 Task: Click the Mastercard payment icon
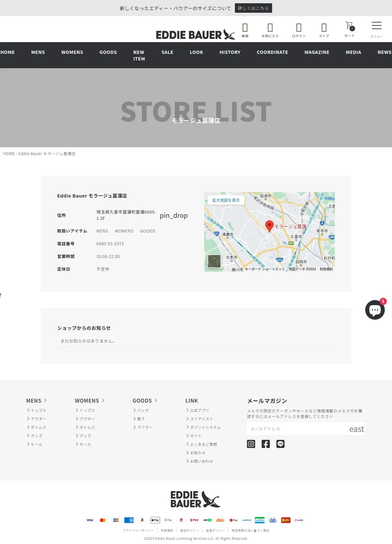click(103, 520)
